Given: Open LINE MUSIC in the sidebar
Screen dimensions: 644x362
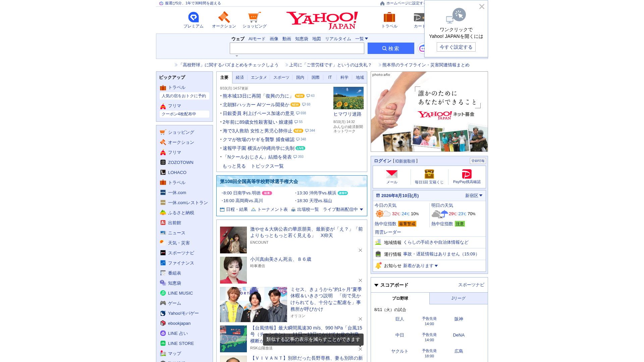Looking at the screenshot, I should (x=180, y=293).
